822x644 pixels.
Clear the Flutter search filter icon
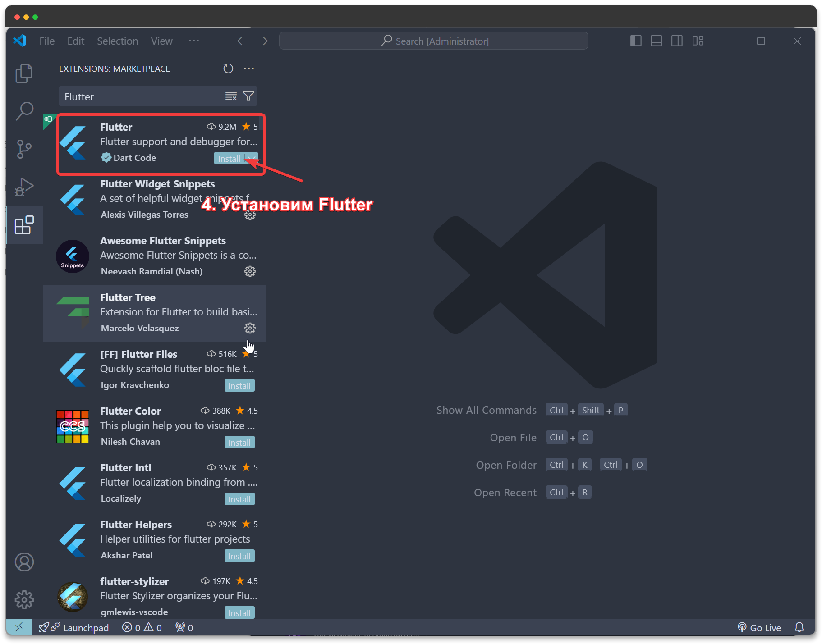[x=231, y=96]
